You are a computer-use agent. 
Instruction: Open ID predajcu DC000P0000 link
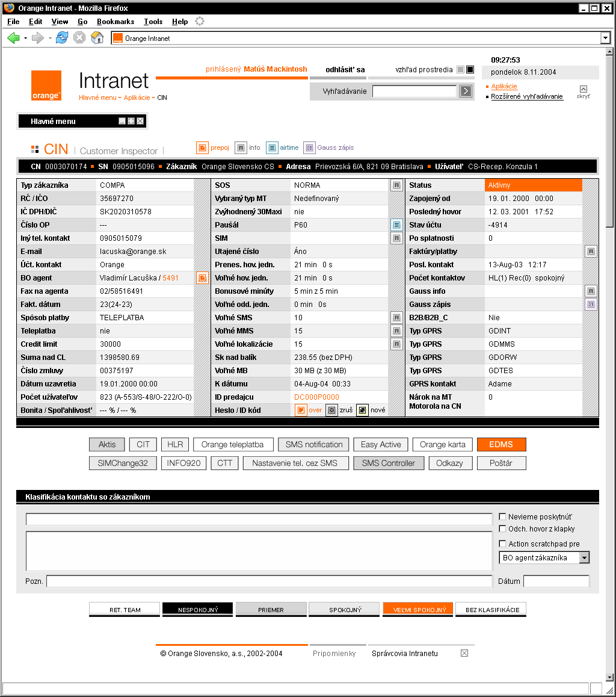pos(316,397)
